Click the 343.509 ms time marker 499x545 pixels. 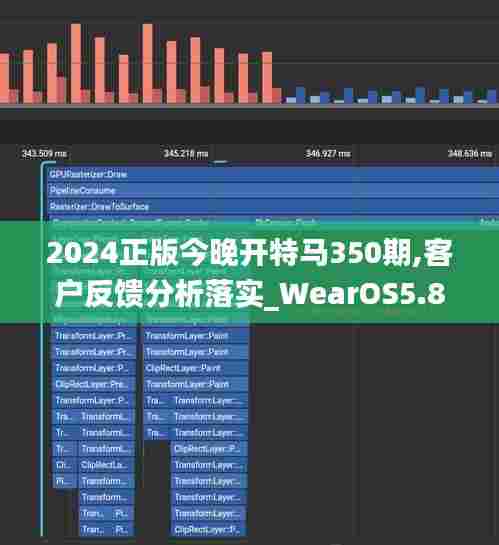[x=44, y=154]
